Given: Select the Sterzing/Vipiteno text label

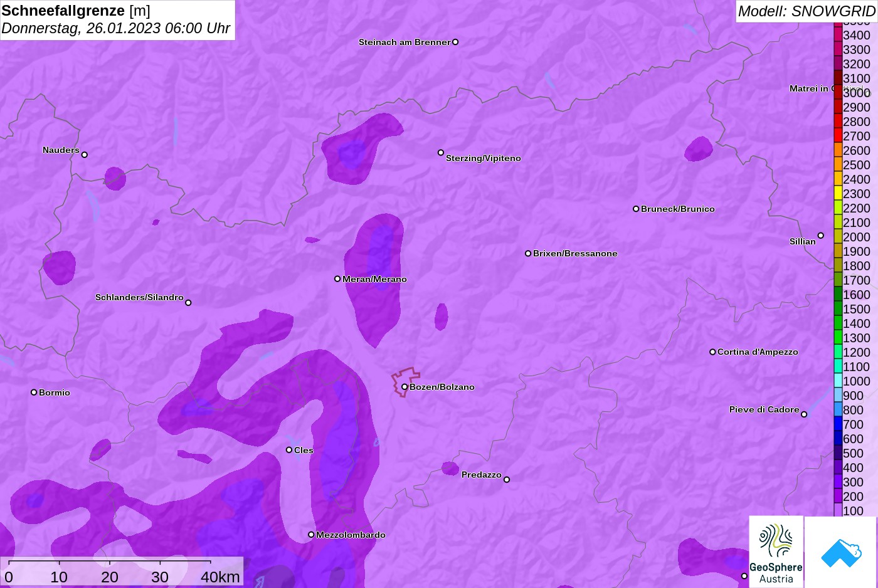Looking at the screenshot, I should coord(484,158).
